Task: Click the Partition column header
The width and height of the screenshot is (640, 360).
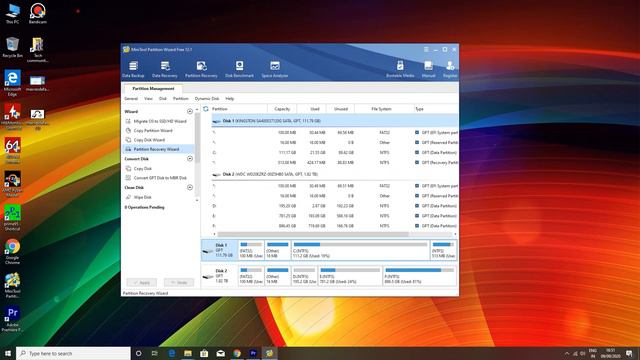Action: click(239, 109)
